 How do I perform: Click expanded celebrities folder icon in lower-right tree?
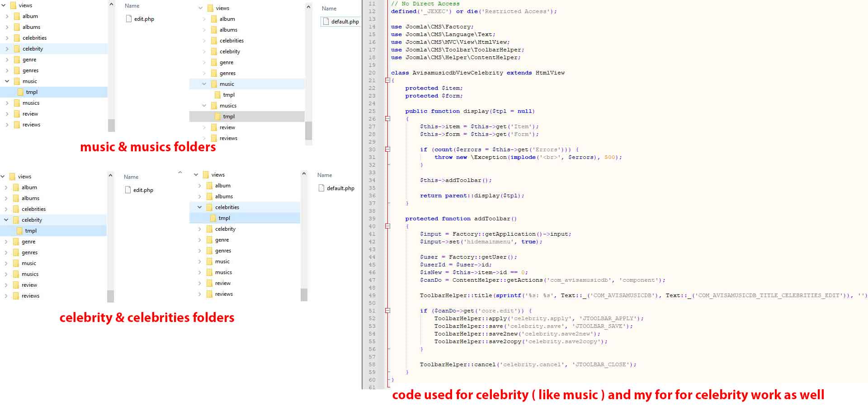pos(209,207)
